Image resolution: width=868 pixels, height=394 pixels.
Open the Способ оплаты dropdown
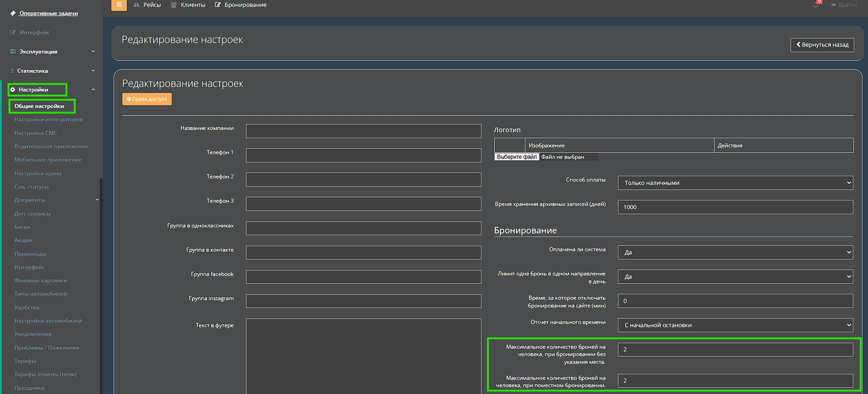pos(735,183)
